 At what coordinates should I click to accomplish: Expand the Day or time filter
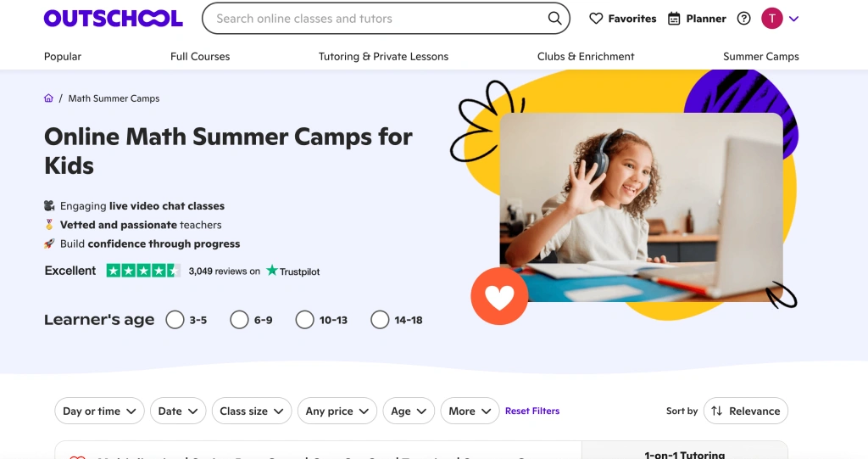99,411
